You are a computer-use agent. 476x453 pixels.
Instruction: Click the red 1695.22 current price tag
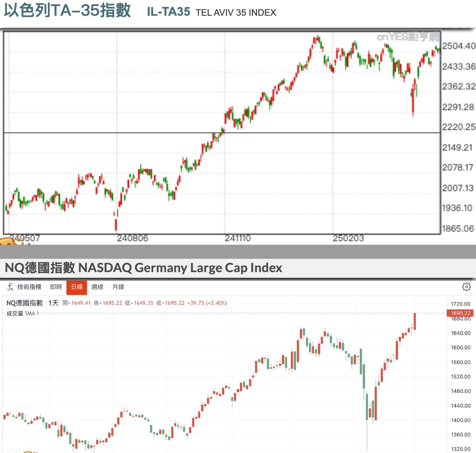pyautogui.click(x=461, y=313)
